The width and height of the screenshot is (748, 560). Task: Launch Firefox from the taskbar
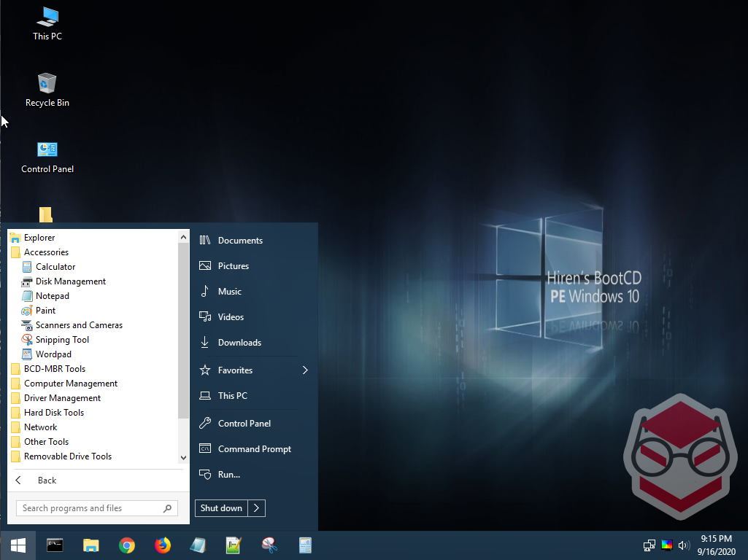[x=163, y=545]
